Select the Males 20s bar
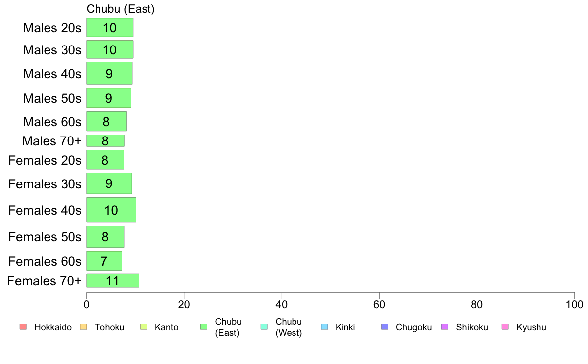588x364 pixels. click(x=109, y=27)
